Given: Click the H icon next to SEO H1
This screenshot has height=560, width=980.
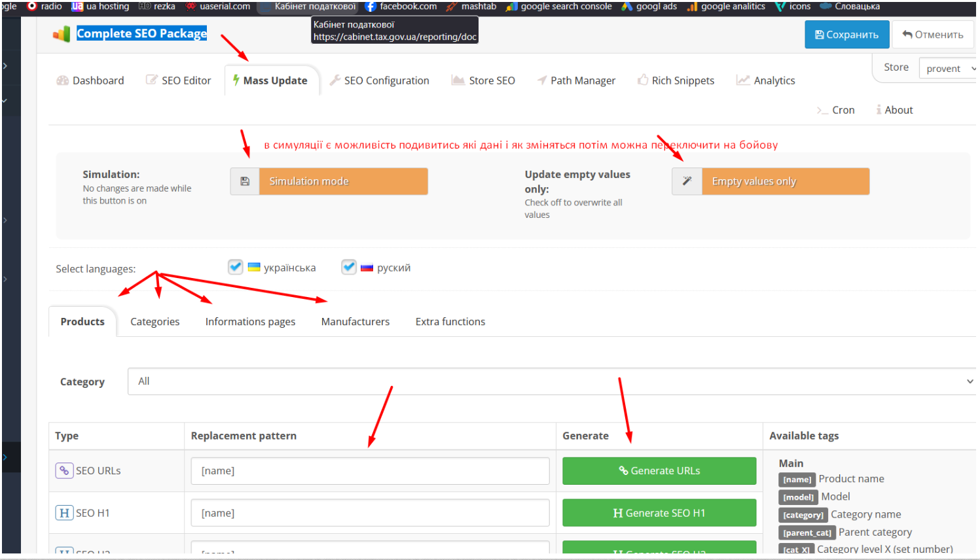Looking at the screenshot, I should 64,513.
